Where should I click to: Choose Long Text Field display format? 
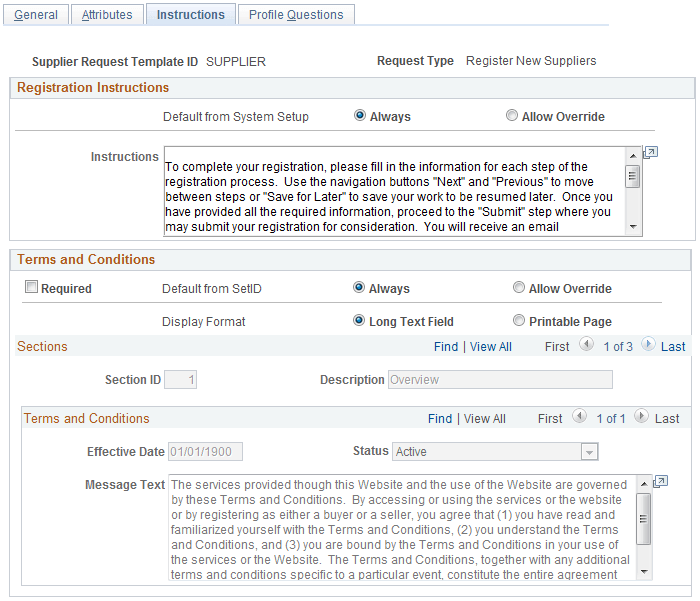(359, 320)
